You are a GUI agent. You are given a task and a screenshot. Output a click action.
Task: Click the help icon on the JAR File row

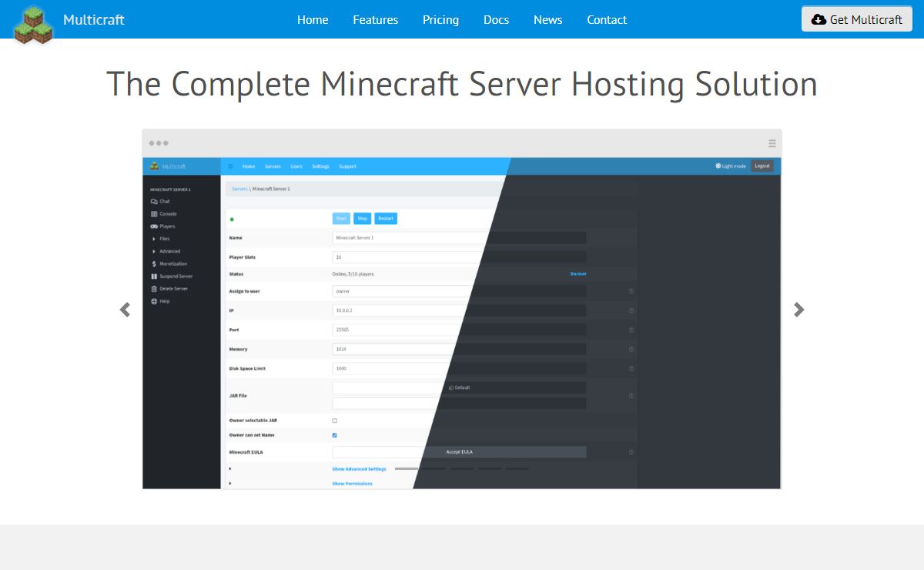(631, 396)
